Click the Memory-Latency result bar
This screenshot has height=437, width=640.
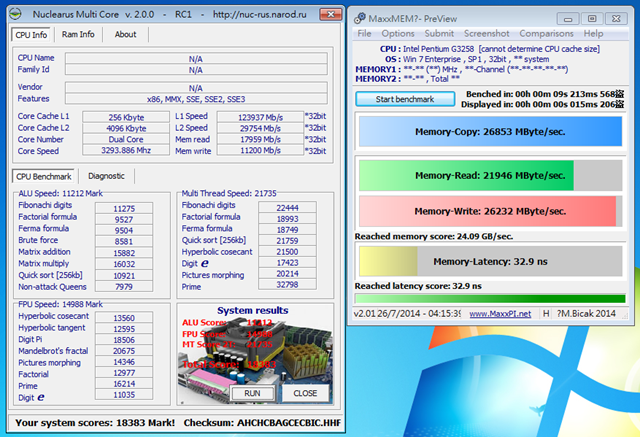coord(490,261)
